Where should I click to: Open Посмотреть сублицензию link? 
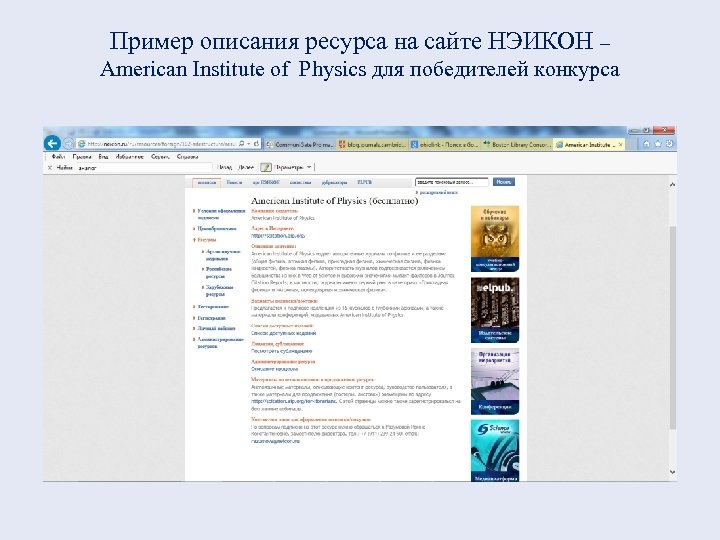pyautogui.click(x=281, y=351)
